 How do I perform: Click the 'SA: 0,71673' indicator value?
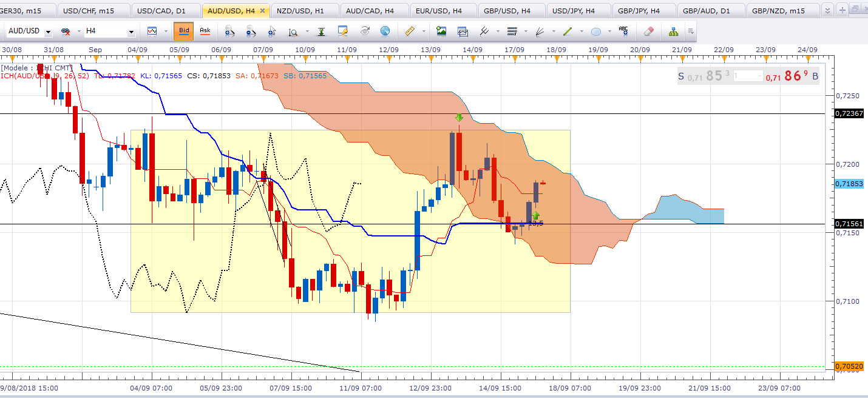coord(257,76)
